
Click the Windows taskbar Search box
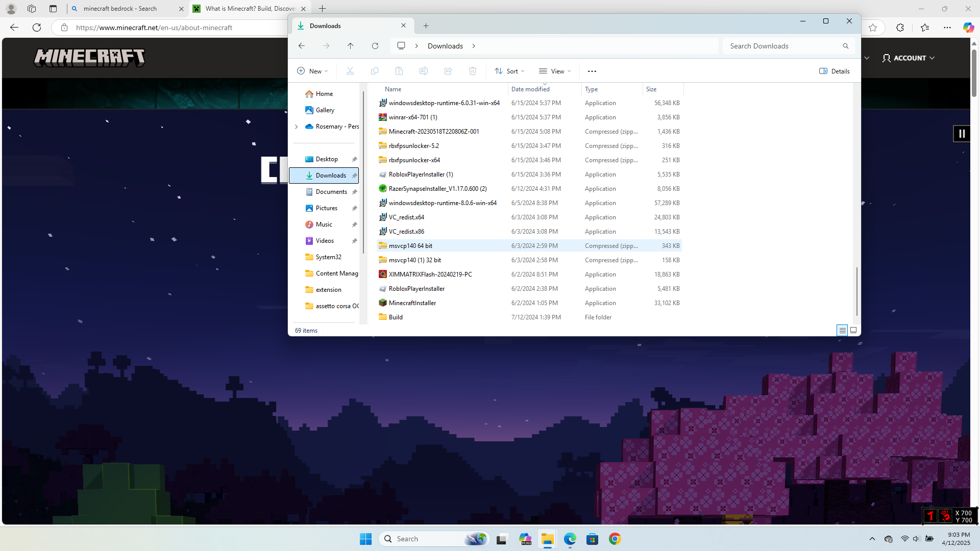[434, 539]
